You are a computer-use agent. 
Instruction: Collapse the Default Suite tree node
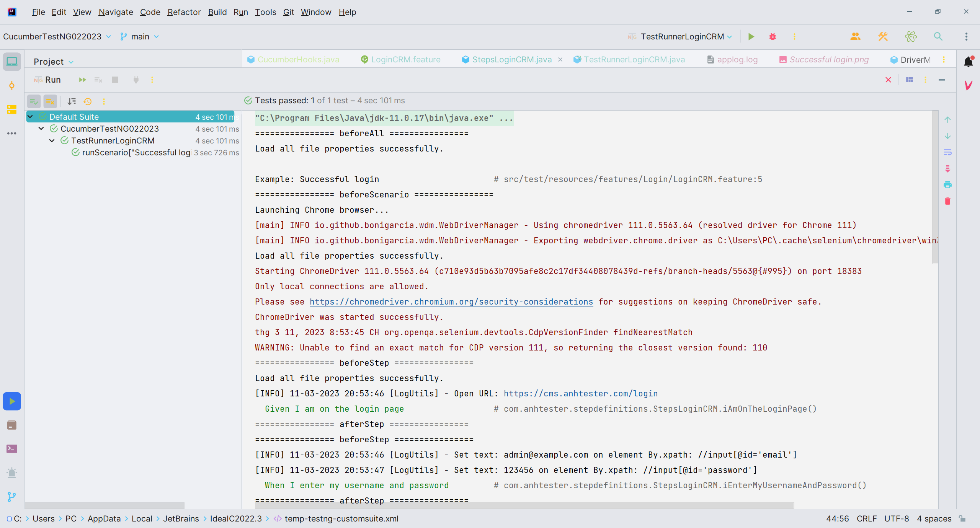click(30, 117)
